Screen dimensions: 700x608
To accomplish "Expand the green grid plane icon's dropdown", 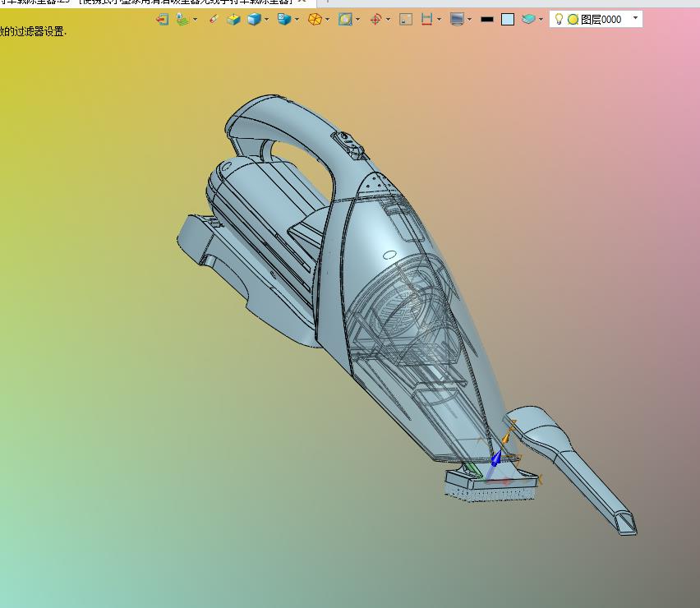I will [195, 19].
